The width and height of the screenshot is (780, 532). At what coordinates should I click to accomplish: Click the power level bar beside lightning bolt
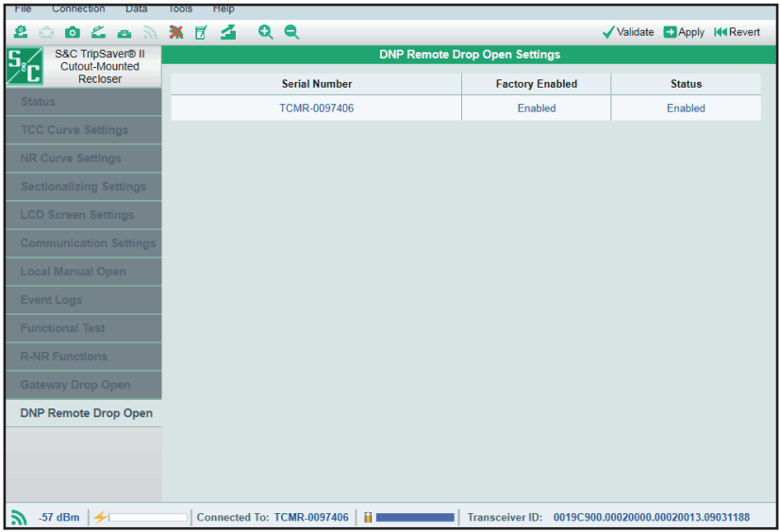(148, 518)
